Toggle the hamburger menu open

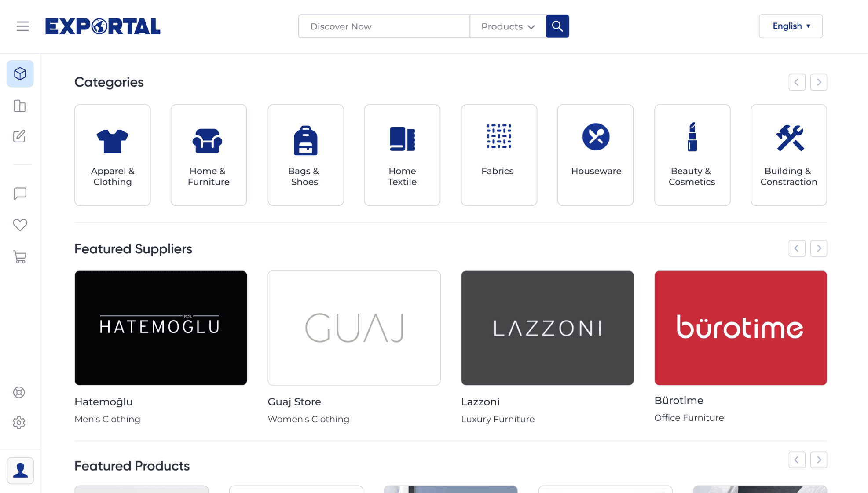point(22,25)
